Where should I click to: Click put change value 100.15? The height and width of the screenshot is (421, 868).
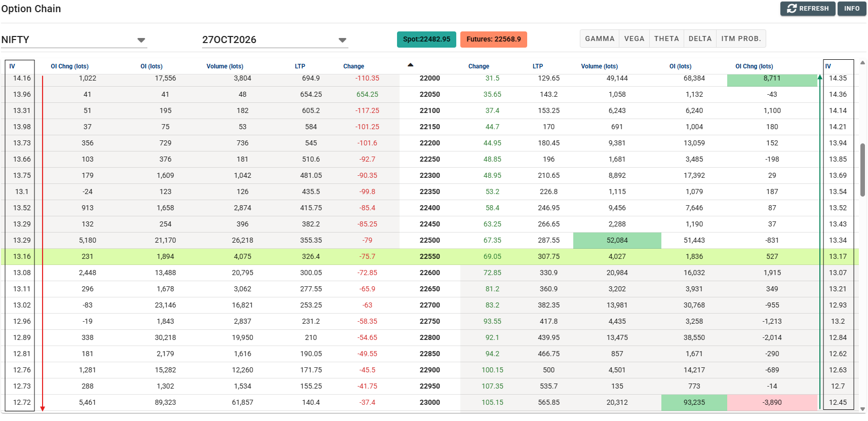pyautogui.click(x=492, y=370)
